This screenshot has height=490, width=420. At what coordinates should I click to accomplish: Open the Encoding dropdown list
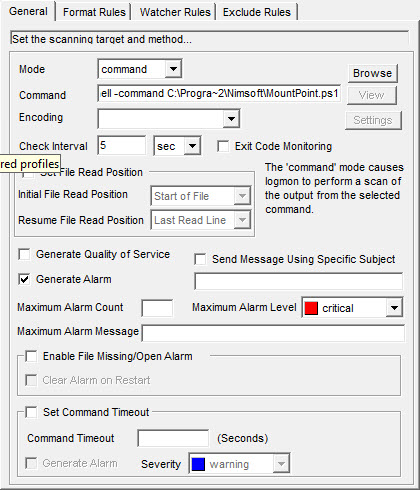(x=231, y=119)
